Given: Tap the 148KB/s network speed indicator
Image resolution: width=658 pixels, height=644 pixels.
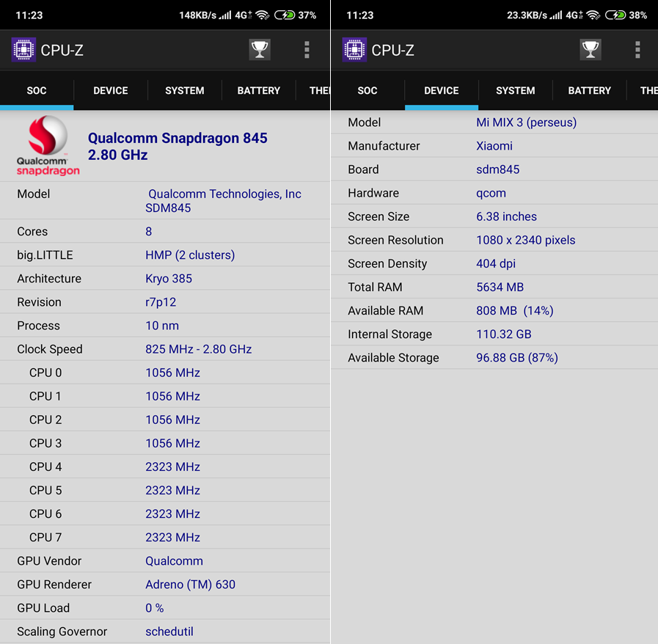Looking at the screenshot, I should tap(197, 15).
